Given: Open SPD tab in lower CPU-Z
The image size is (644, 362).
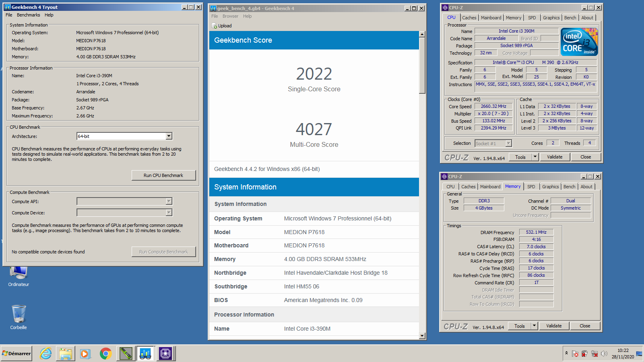Looking at the screenshot, I should 531,187.
